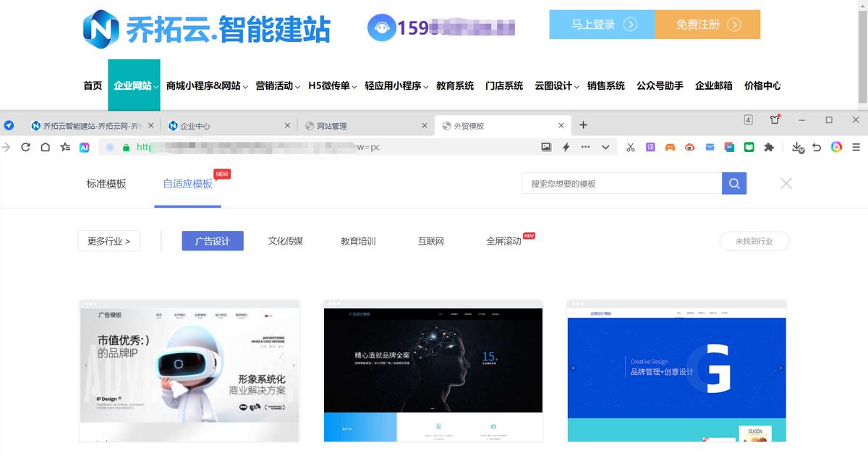Click the purple 译 translate extension icon
The width and height of the screenshot is (868, 456).
[650, 147]
